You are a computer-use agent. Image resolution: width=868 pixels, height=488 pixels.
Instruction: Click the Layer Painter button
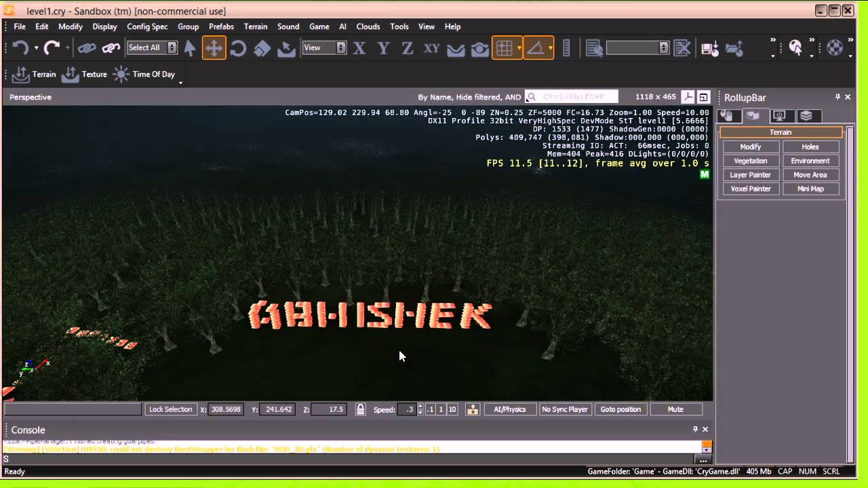click(751, 175)
